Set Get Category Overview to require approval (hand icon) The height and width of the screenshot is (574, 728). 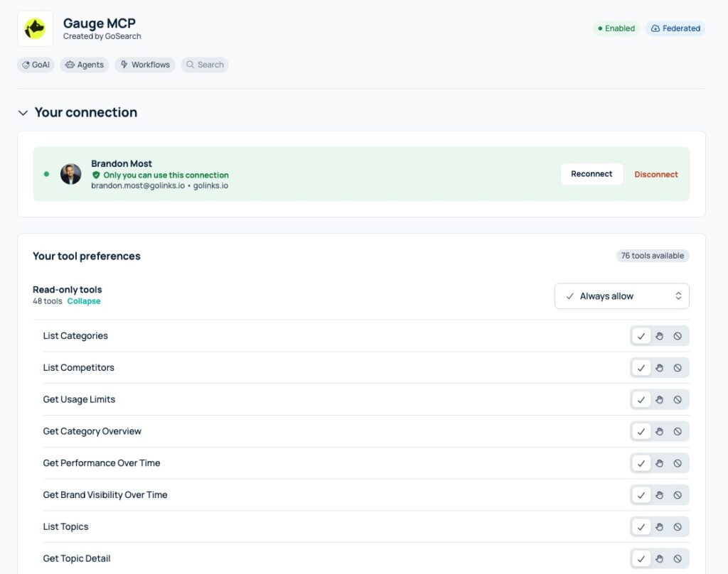[659, 431]
